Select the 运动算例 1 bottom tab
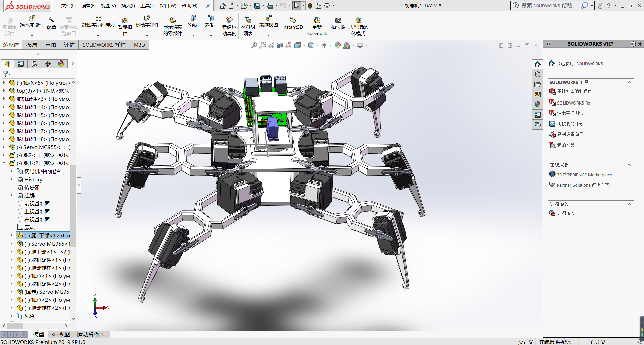The image size is (644, 345). click(x=90, y=334)
